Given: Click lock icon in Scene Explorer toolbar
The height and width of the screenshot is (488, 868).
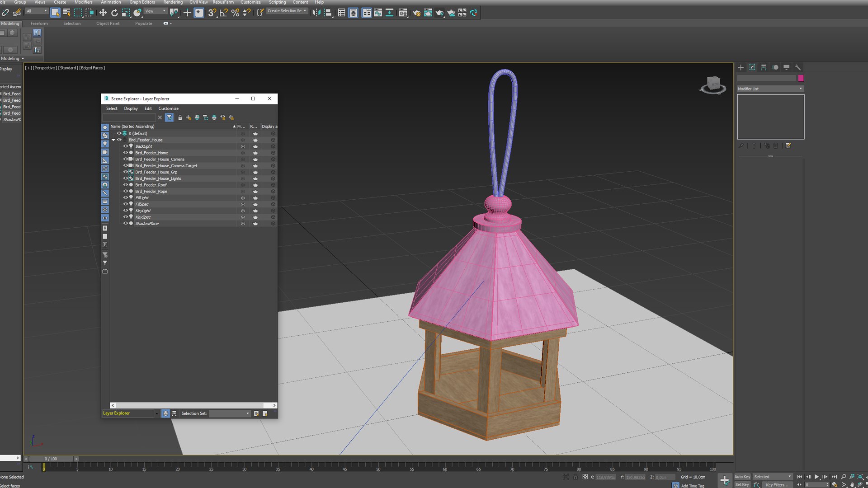Looking at the screenshot, I should [x=180, y=117].
